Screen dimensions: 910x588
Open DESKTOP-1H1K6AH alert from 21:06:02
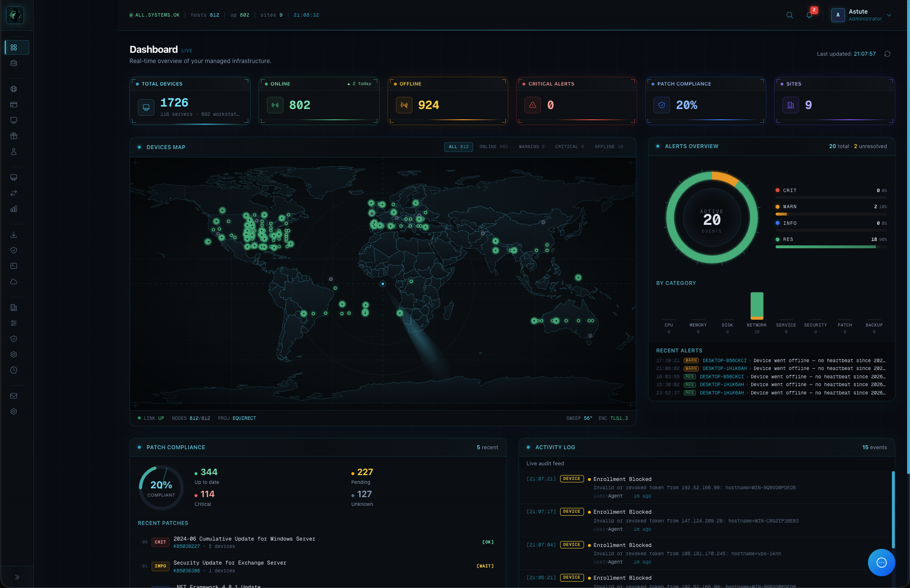771,369
